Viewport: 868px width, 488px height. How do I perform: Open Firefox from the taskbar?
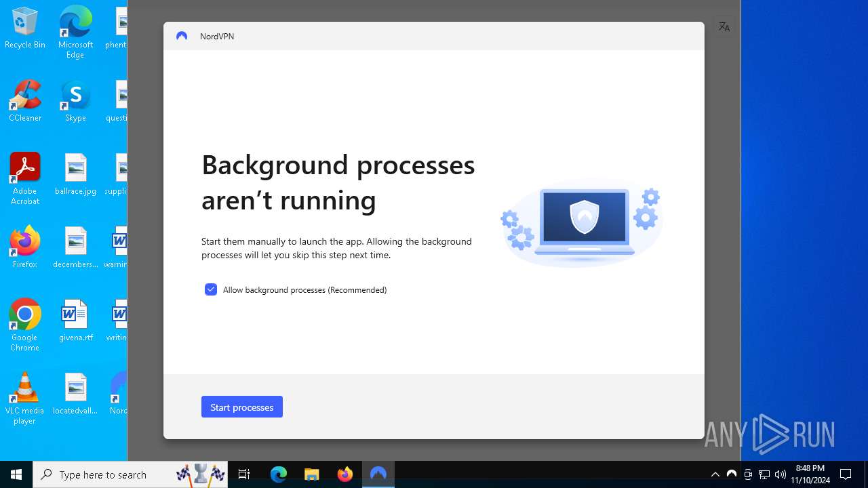[345, 474]
